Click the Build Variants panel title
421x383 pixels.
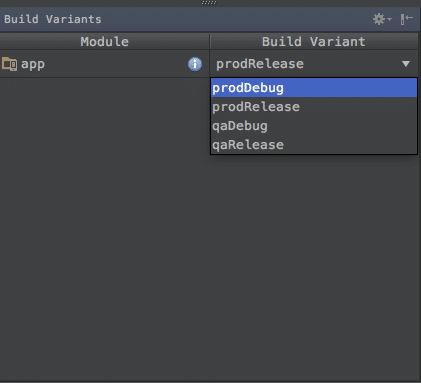53,19
